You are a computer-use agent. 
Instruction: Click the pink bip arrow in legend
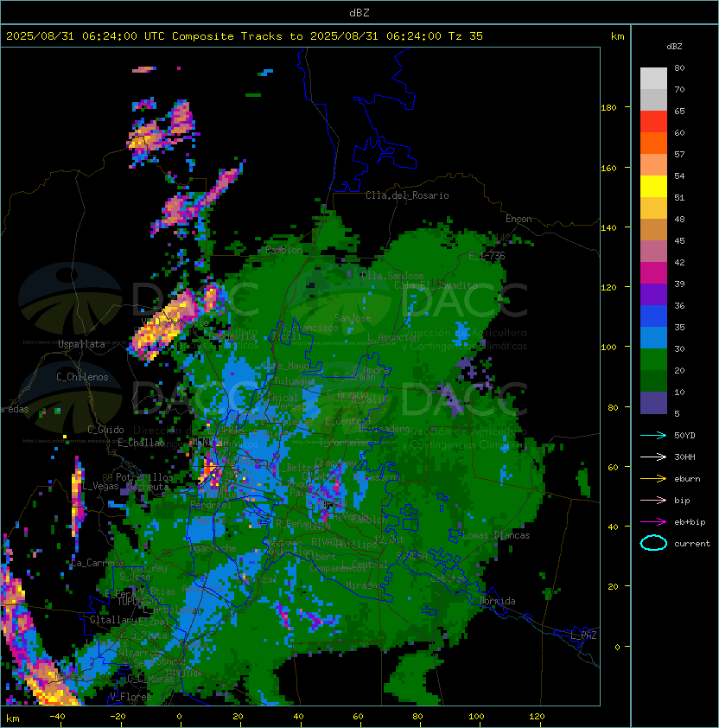pos(653,500)
